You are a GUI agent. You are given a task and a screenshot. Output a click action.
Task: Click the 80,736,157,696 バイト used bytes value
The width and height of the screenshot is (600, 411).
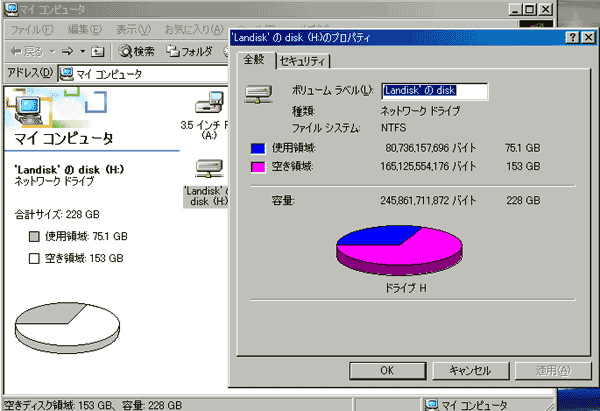click(430, 148)
